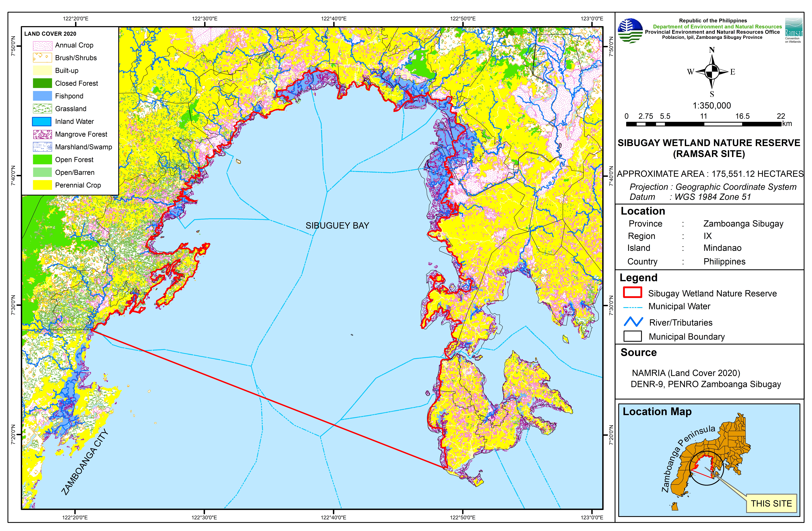Click the DENR logo emblem
The height and width of the screenshot is (531, 812).
click(x=630, y=31)
